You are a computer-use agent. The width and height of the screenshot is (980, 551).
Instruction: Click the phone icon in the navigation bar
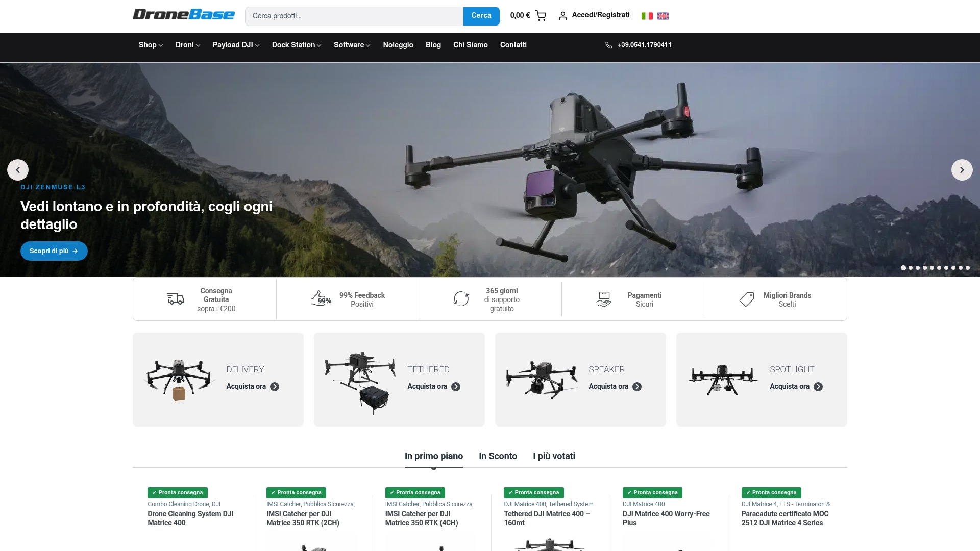pyautogui.click(x=609, y=45)
